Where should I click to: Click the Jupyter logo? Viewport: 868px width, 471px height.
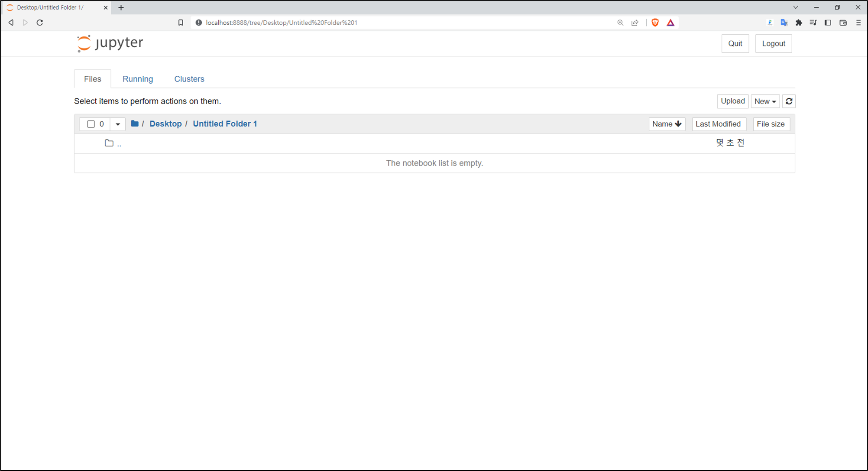tap(110, 43)
